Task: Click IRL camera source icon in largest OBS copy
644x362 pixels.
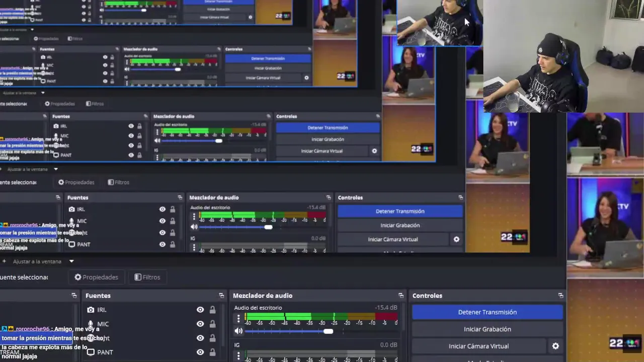Action: (91, 310)
